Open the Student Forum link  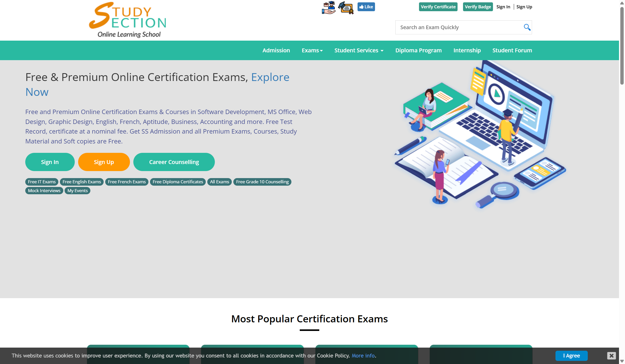pyautogui.click(x=512, y=50)
